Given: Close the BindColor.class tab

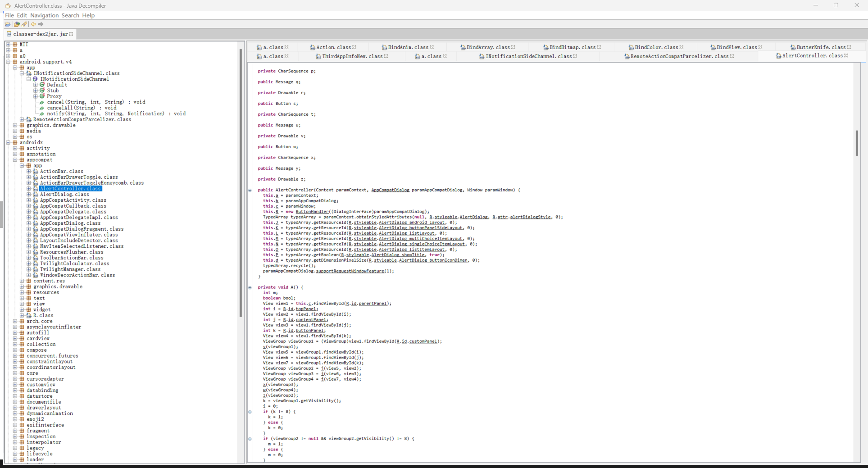Looking at the screenshot, I should point(682,47).
